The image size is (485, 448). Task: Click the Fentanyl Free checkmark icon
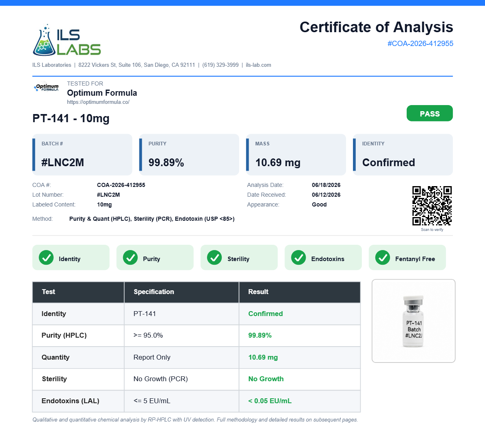pos(383,257)
